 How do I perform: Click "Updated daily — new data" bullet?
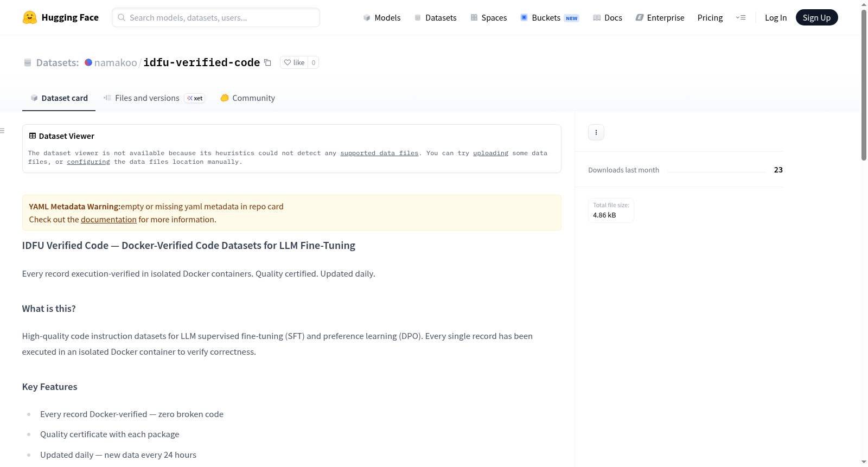click(x=118, y=455)
